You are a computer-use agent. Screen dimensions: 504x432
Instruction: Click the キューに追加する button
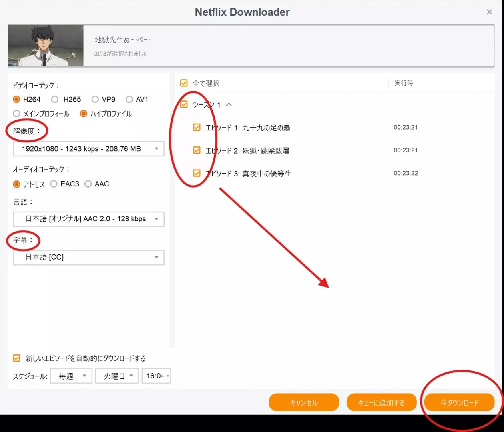382,402
